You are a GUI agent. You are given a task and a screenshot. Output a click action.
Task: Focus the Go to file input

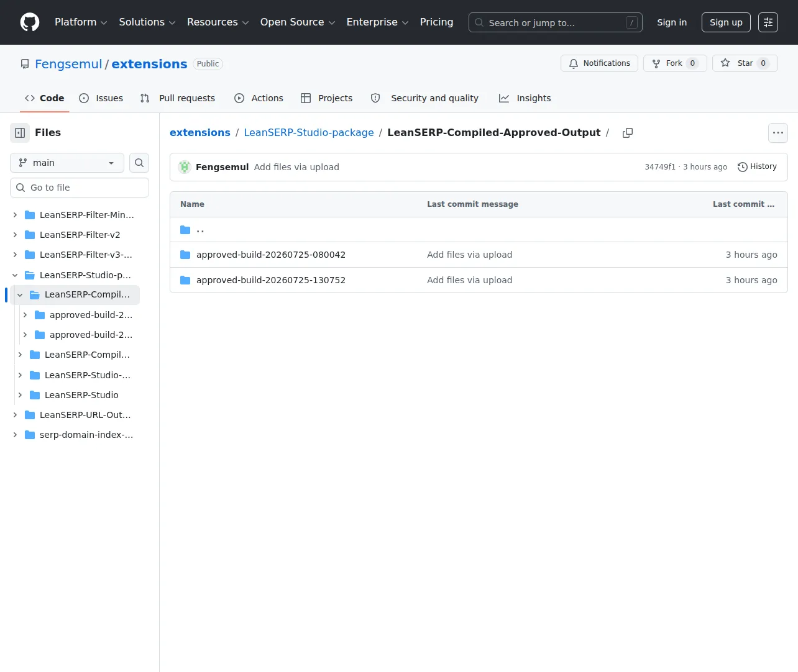pos(80,188)
